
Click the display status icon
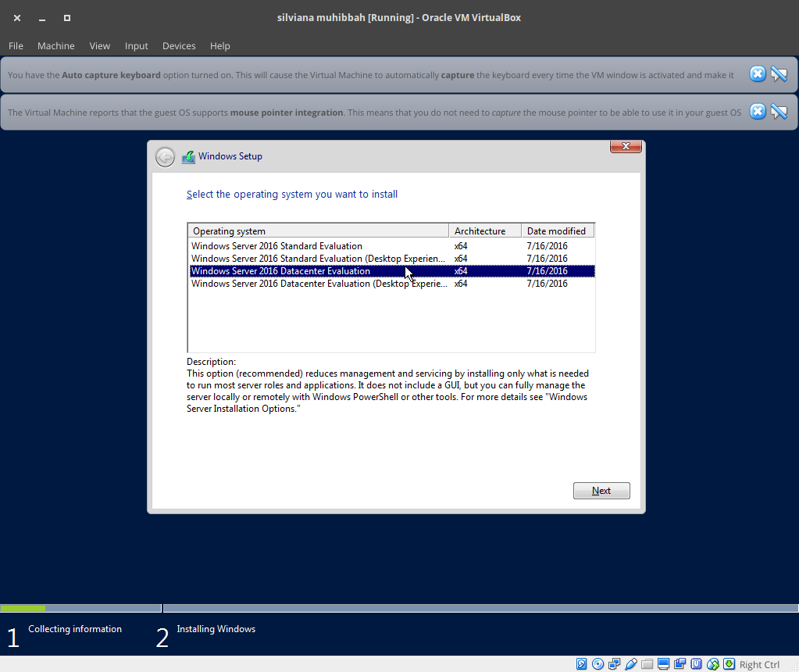[664, 663]
